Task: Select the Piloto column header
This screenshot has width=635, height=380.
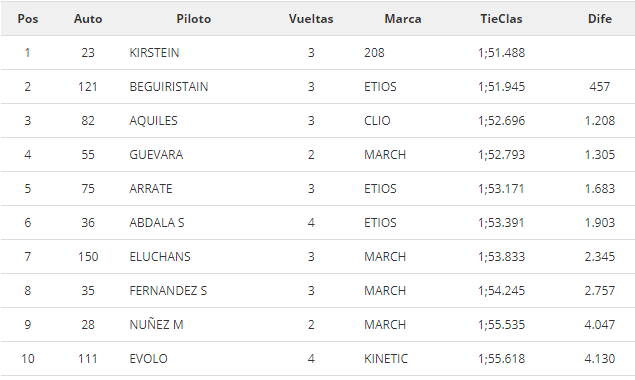Action: pos(194,19)
